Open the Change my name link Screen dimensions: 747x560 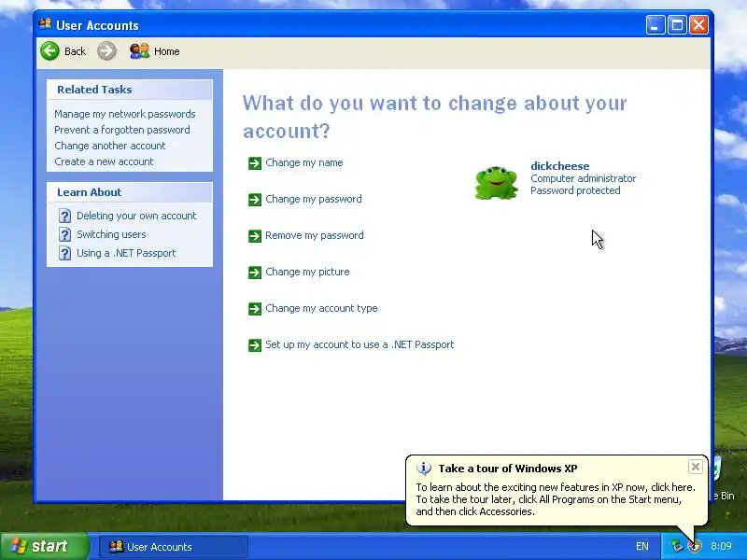pos(304,162)
